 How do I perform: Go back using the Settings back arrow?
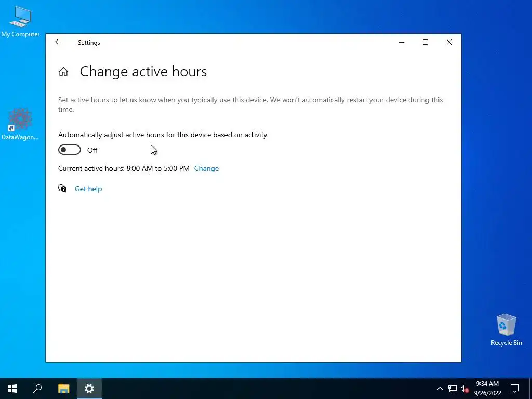click(58, 42)
